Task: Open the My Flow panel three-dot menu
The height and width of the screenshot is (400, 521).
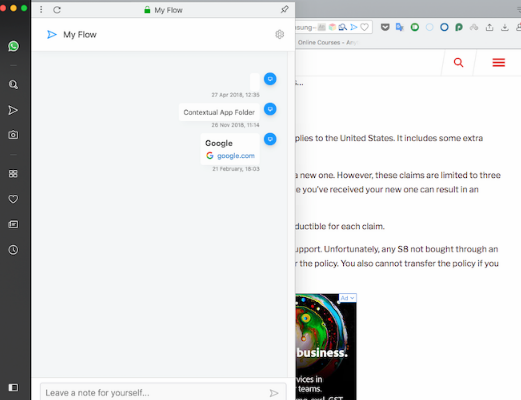Action: click(x=41, y=10)
